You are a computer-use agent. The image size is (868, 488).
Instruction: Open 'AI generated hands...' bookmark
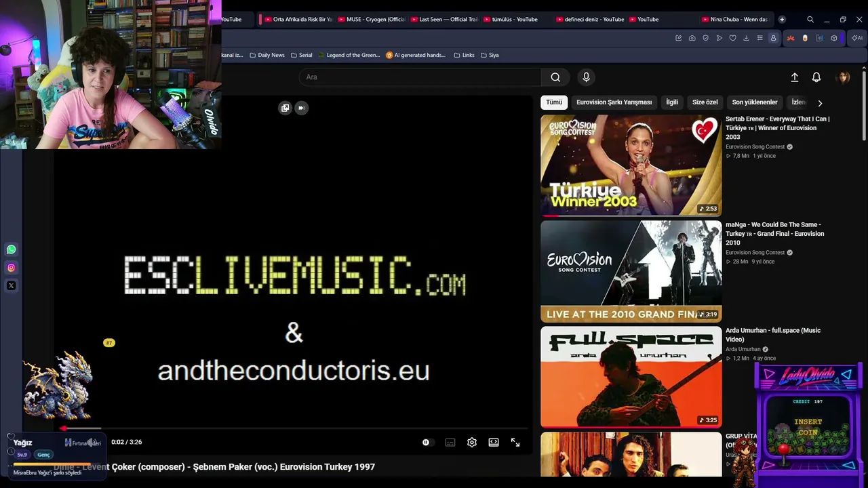coord(416,55)
